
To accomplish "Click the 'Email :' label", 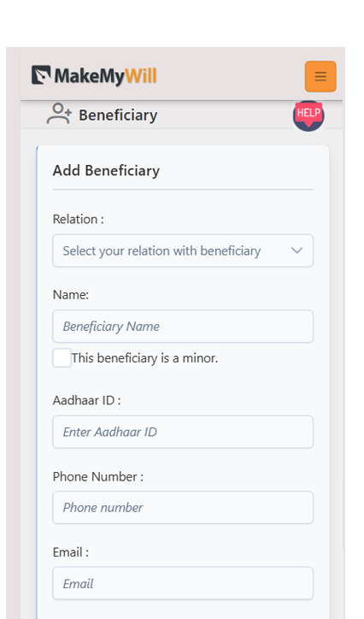I will tap(71, 552).
